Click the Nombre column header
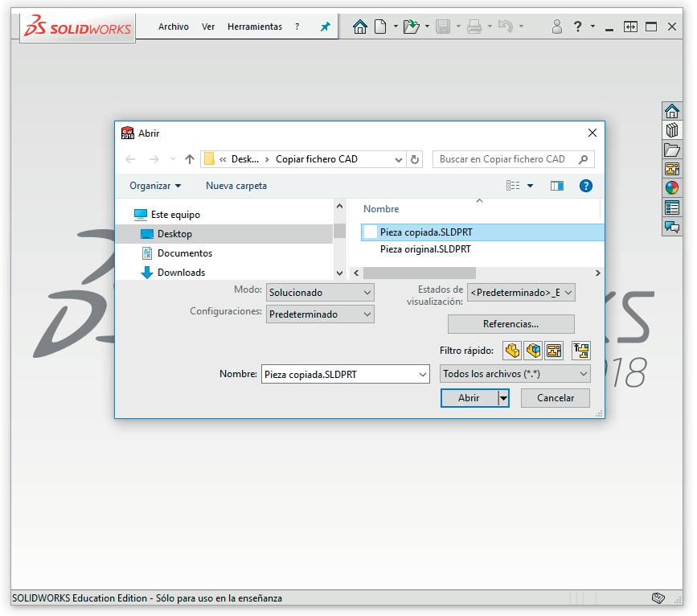Viewport: 697px width, 616px height. pos(381,209)
